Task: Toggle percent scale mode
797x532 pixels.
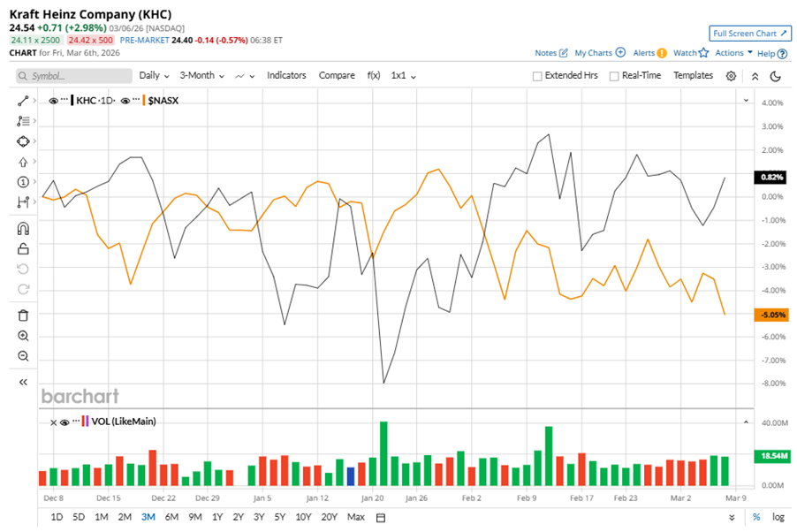Action: click(756, 517)
